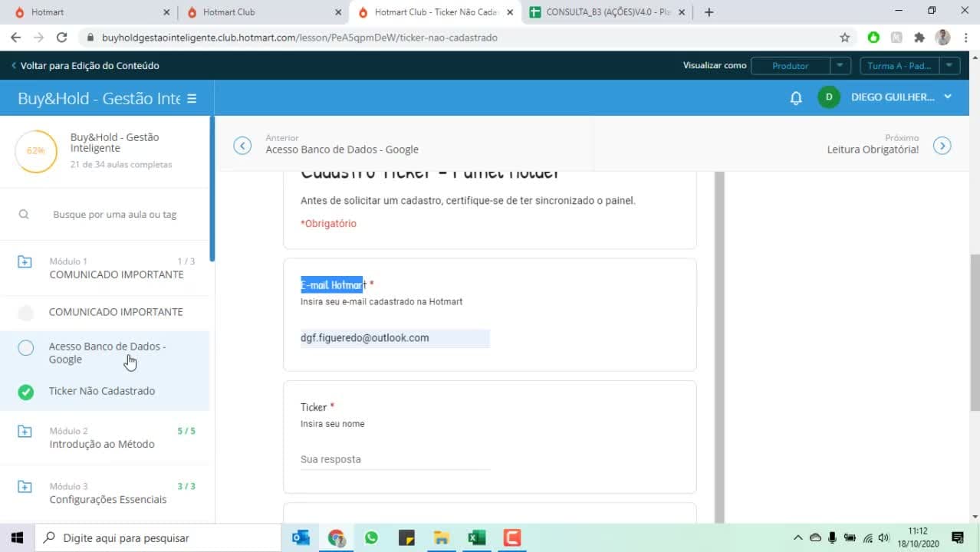Click the next lesson arrow icon

tap(942, 146)
